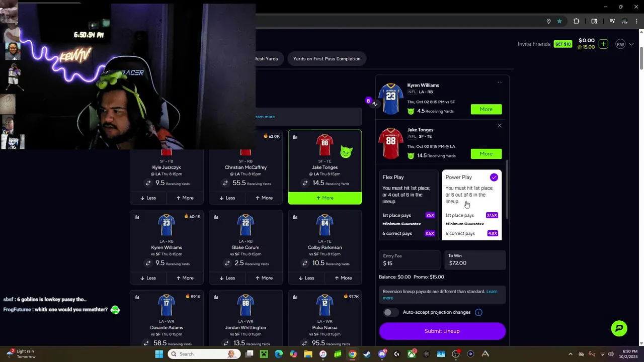Click the Windows Start button
The height and width of the screenshot is (362, 644).
click(x=159, y=354)
